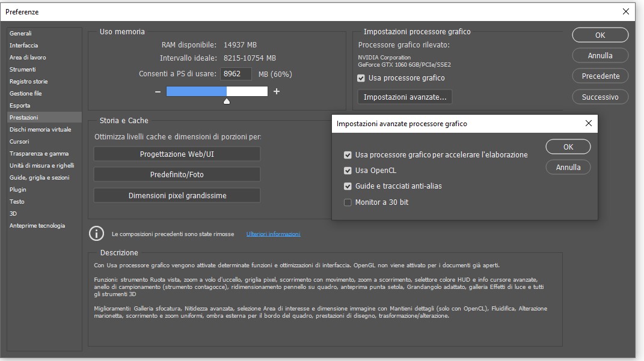
Task: Uncheck Usa processore grafico per accelerare l'elaborazione
Action: click(x=348, y=155)
